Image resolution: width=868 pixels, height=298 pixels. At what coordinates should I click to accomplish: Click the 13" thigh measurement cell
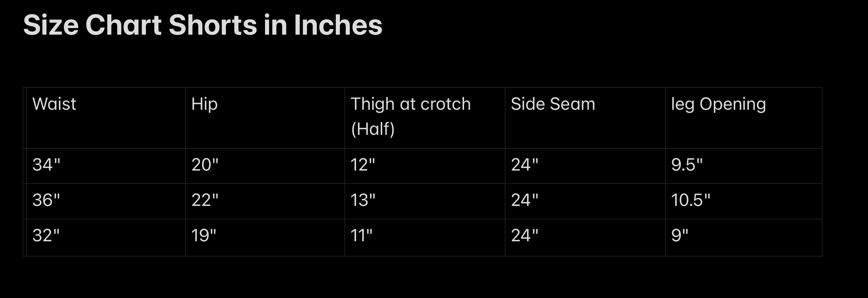coord(363,200)
